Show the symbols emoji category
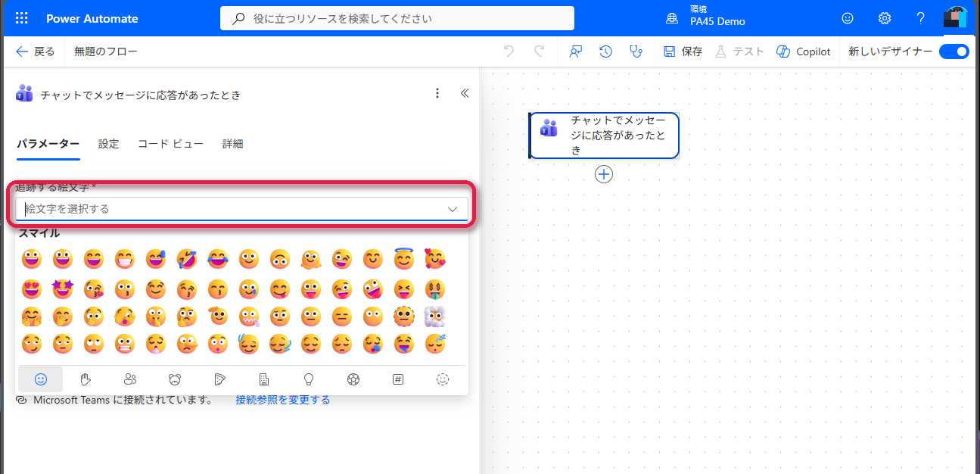Image resolution: width=980 pixels, height=474 pixels. (398, 379)
